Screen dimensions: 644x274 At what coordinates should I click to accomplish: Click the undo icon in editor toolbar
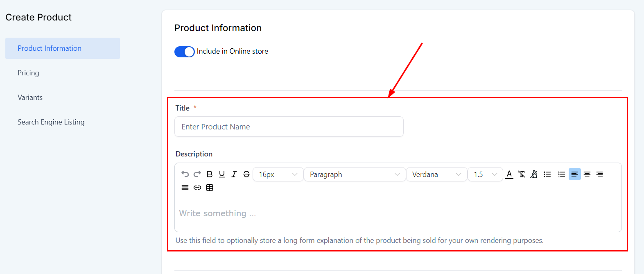[185, 174]
